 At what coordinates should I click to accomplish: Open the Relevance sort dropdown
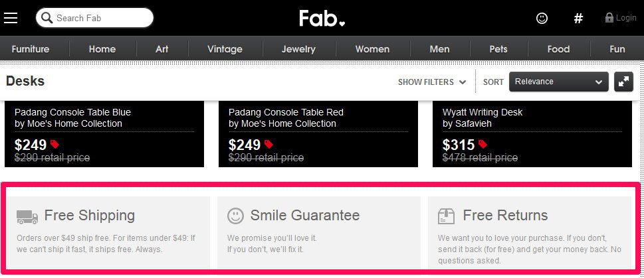pyautogui.click(x=558, y=82)
